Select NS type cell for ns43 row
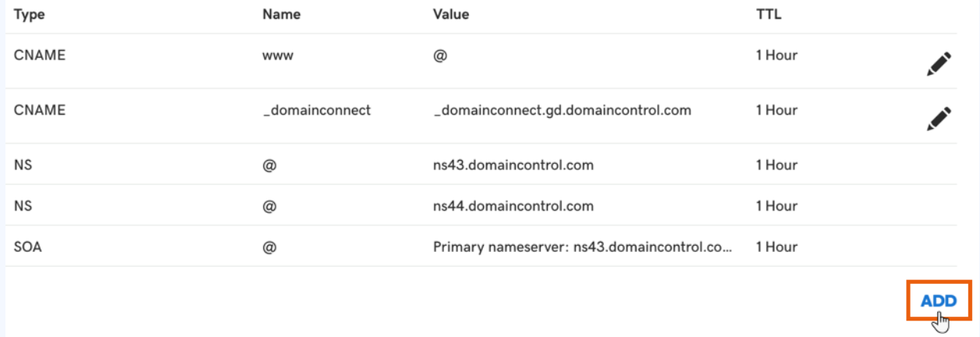Viewport: 980px width, 337px height. click(23, 165)
